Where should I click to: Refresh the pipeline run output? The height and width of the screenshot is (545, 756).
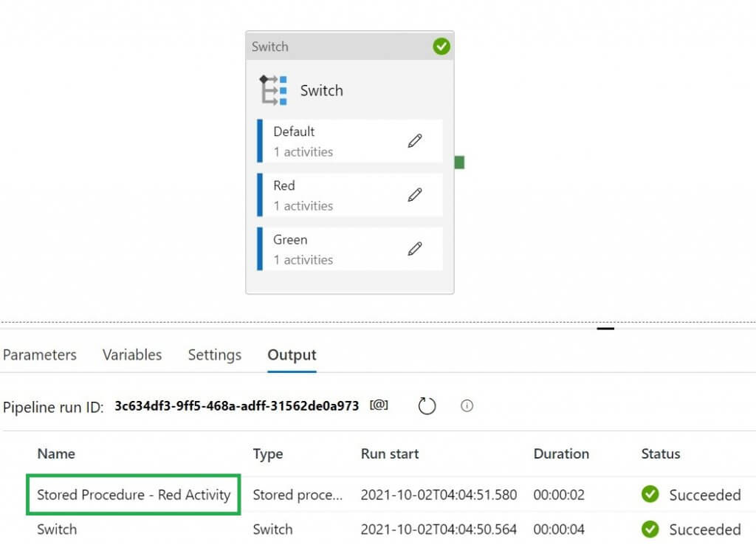[x=427, y=405]
